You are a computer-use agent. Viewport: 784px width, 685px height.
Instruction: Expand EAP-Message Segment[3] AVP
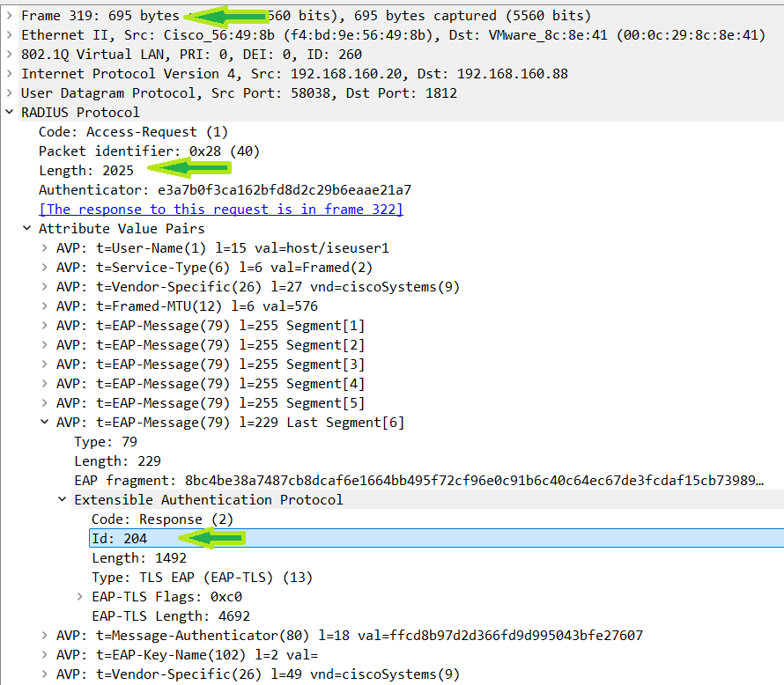[x=45, y=365]
